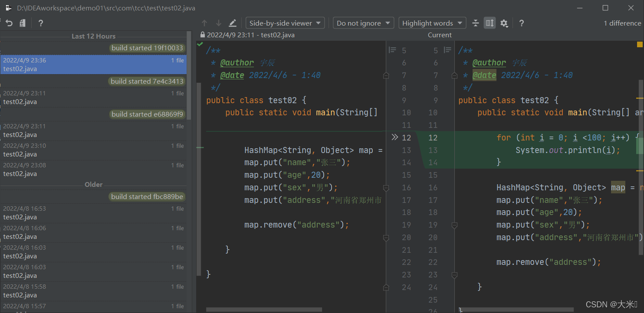644x313 pixels.
Task: Click the lock icon beside the 23:11 revision title
Action: (203, 35)
